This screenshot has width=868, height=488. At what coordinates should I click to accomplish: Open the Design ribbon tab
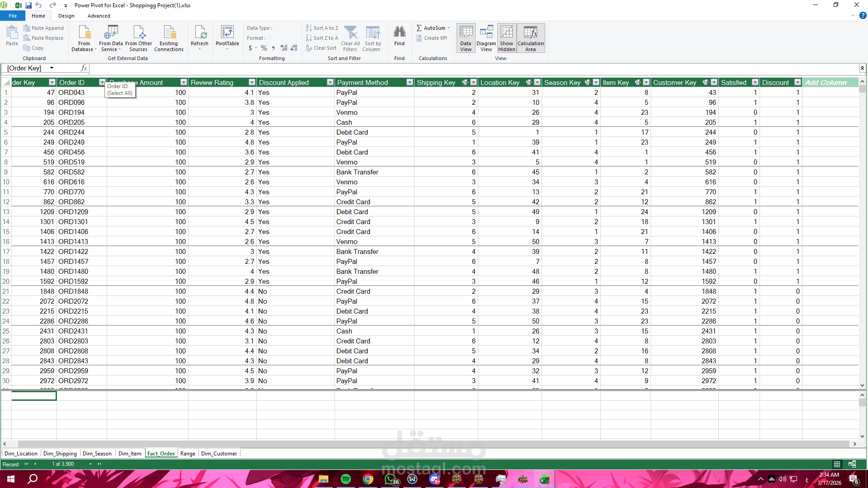(x=66, y=16)
